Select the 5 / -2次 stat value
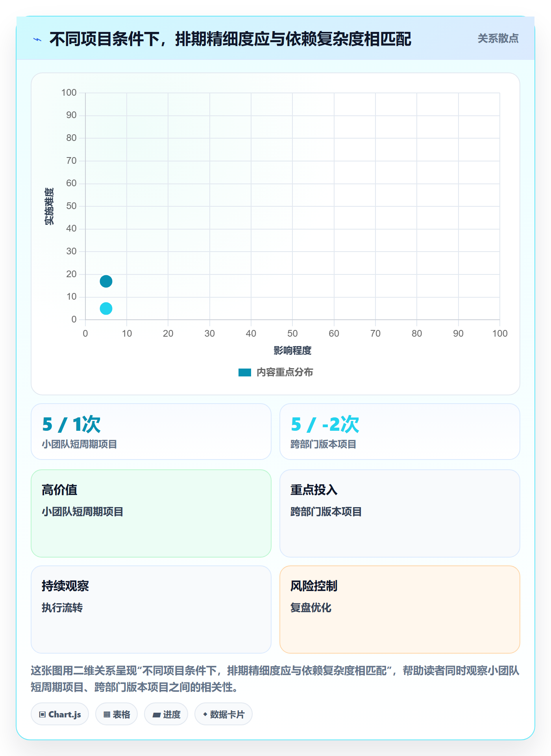 (x=325, y=424)
